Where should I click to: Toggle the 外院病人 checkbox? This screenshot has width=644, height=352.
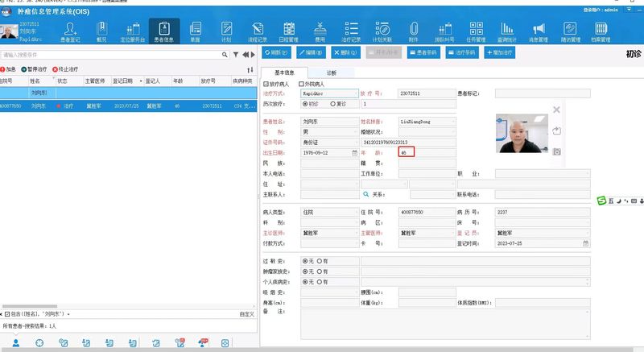point(301,84)
